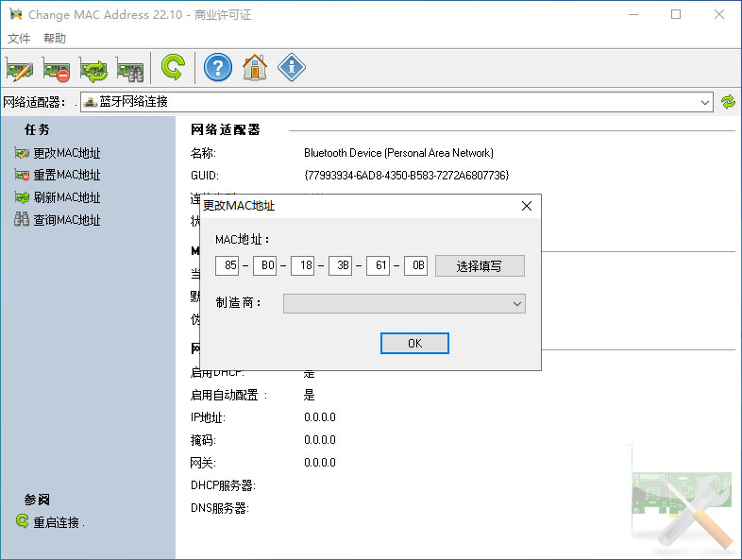Open the Home page house icon
This screenshot has height=560, width=742.
coord(255,67)
